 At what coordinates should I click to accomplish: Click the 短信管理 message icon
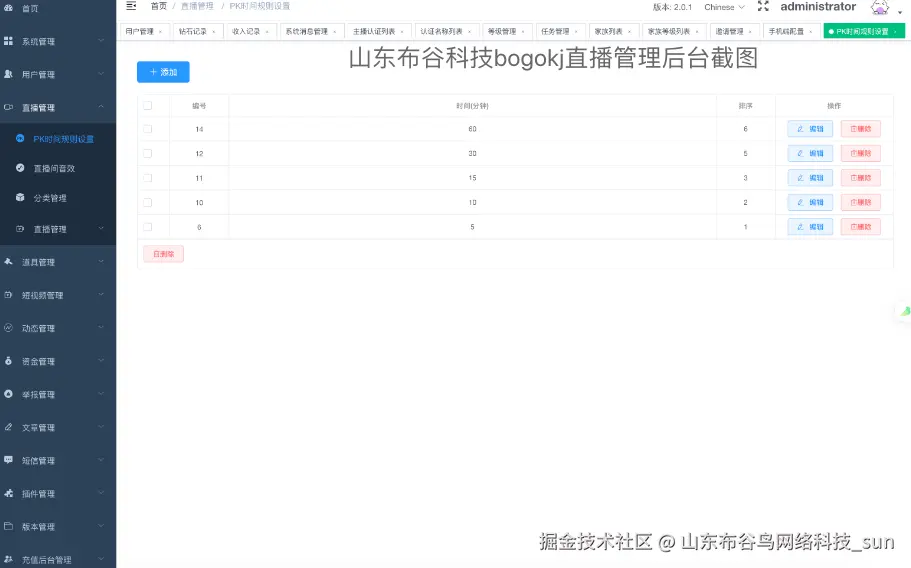pos(8,460)
